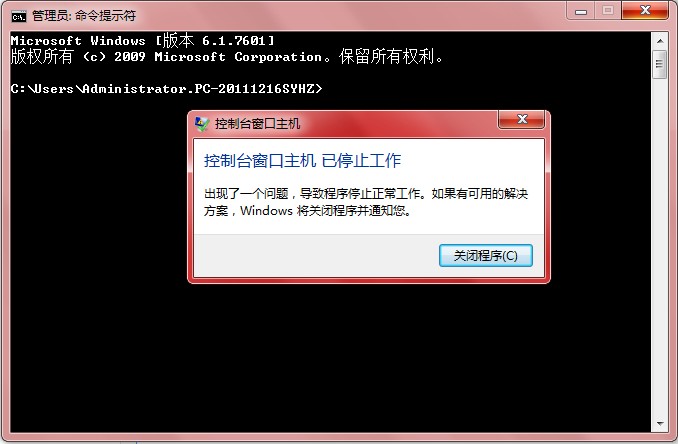Click the command prompt icon in title bar
The image size is (678, 444).
tap(19, 16)
